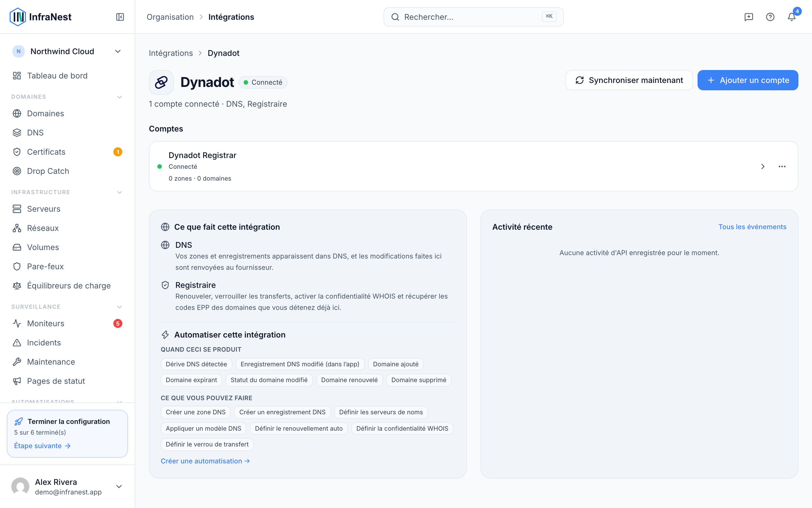
Task: Click Définir le renouvellement auto chip
Action: tap(299, 428)
